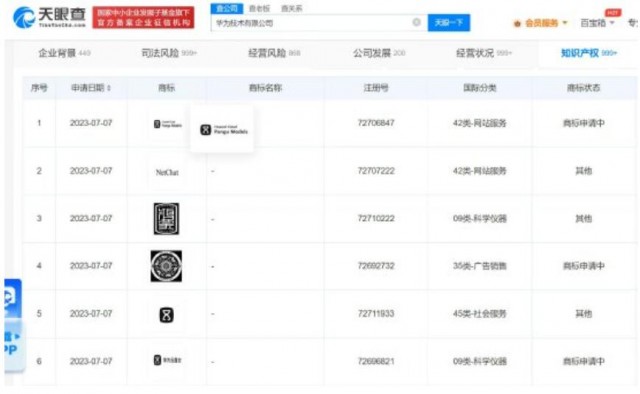The image size is (640, 394).
Task: Focus the company name search field
Action: click(311, 23)
